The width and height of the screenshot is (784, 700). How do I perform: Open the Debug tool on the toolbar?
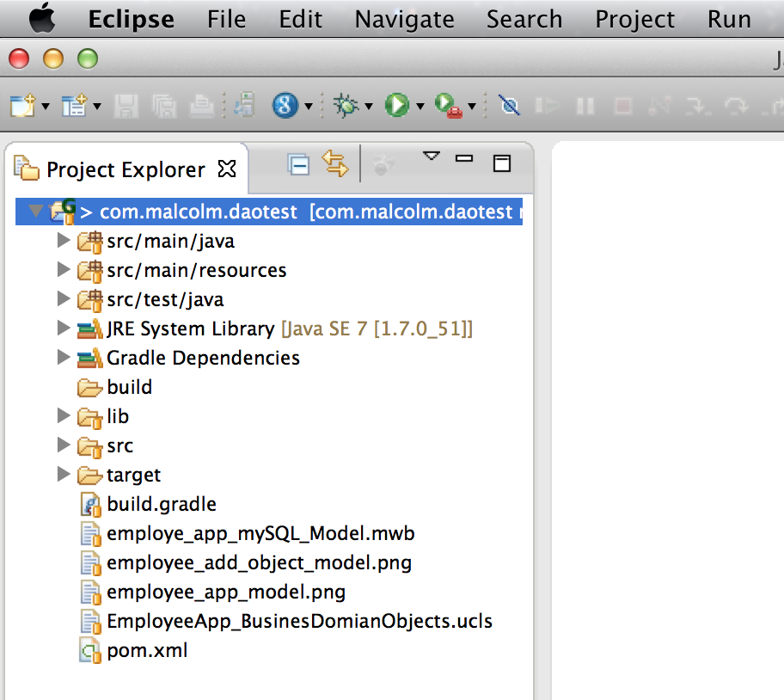pyautogui.click(x=346, y=105)
